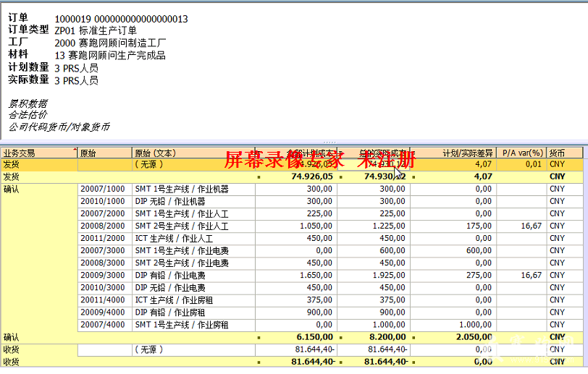Click variance 175,00
The height and width of the screenshot is (374, 588).
[479, 226]
